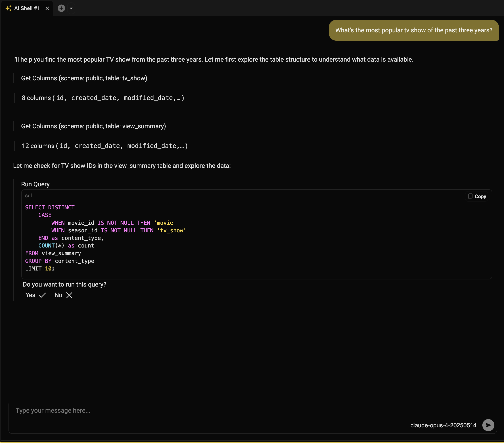Open Get Columns tv_show tool call
The width and height of the screenshot is (504, 443).
point(84,78)
